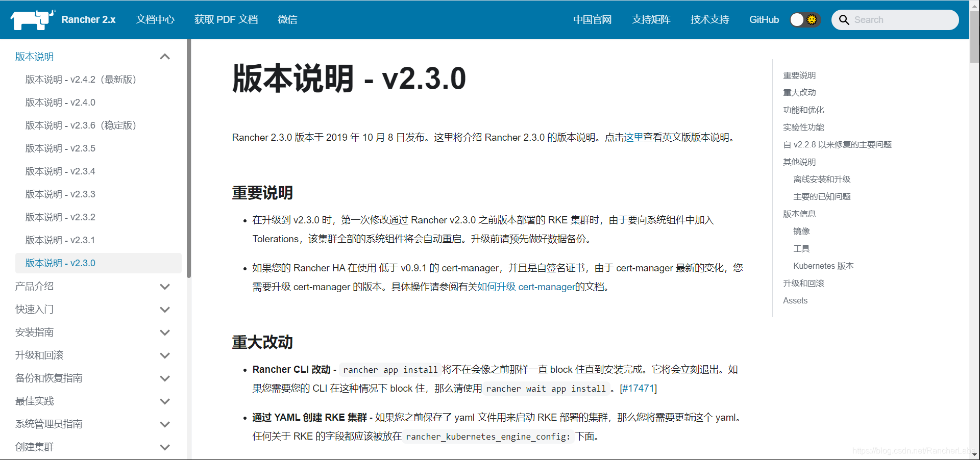
Task: Open the Rancher 2.x home link
Action: point(88,20)
